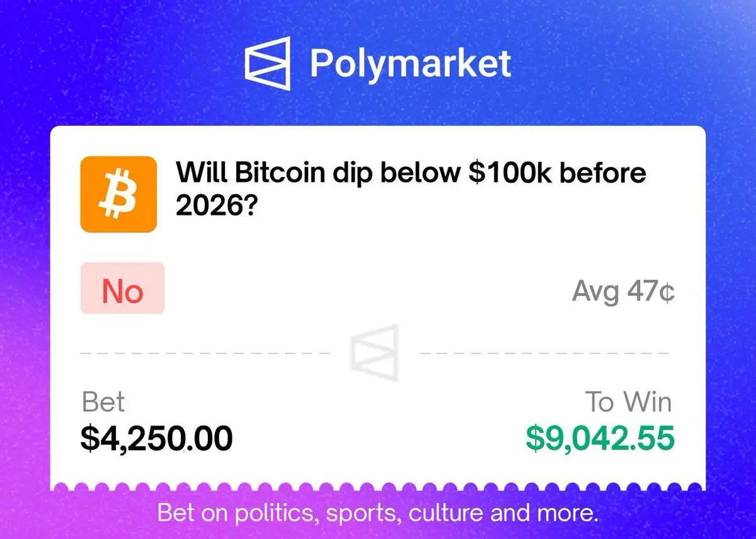
Task: Click the cent symbol in Avg price
Action: point(668,293)
